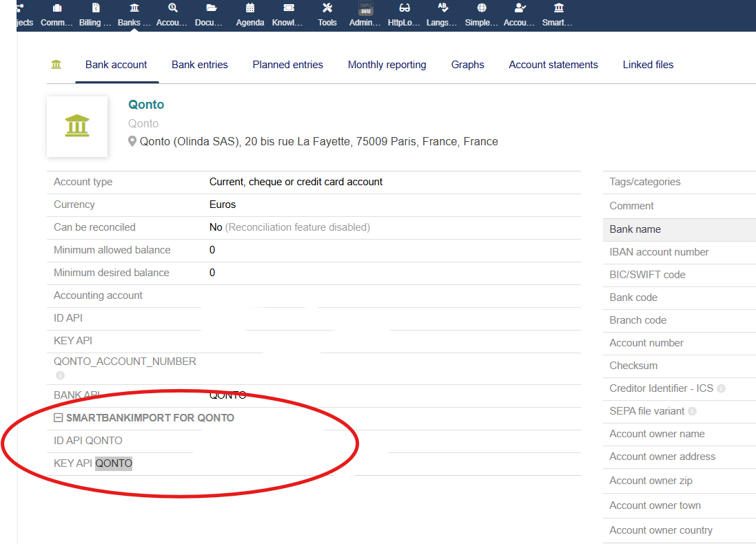Collapse the SMARTBANKIMPORT FOR QONTO section
This screenshot has width=756, height=544.
(x=59, y=418)
